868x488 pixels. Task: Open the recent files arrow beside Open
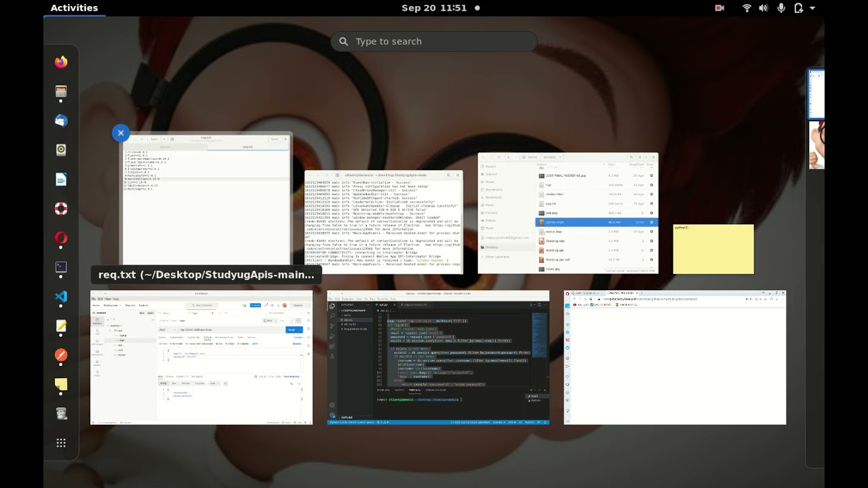click(x=164, y=139)
